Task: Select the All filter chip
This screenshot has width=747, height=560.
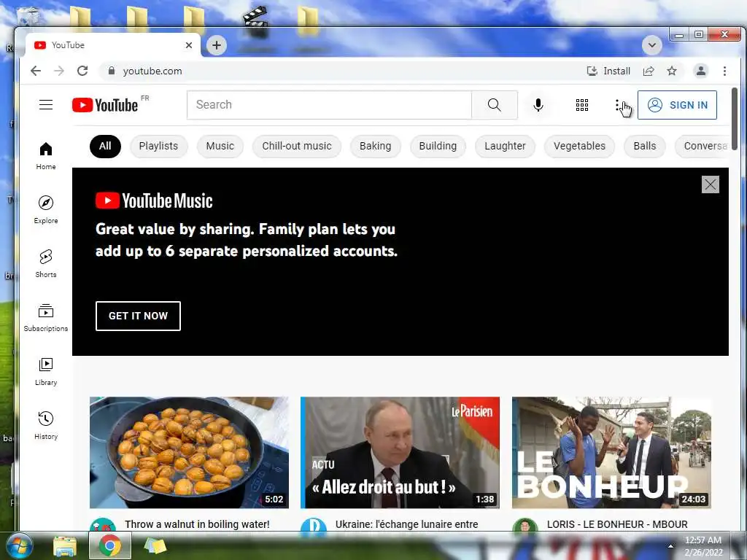Action: click(105, 146)
